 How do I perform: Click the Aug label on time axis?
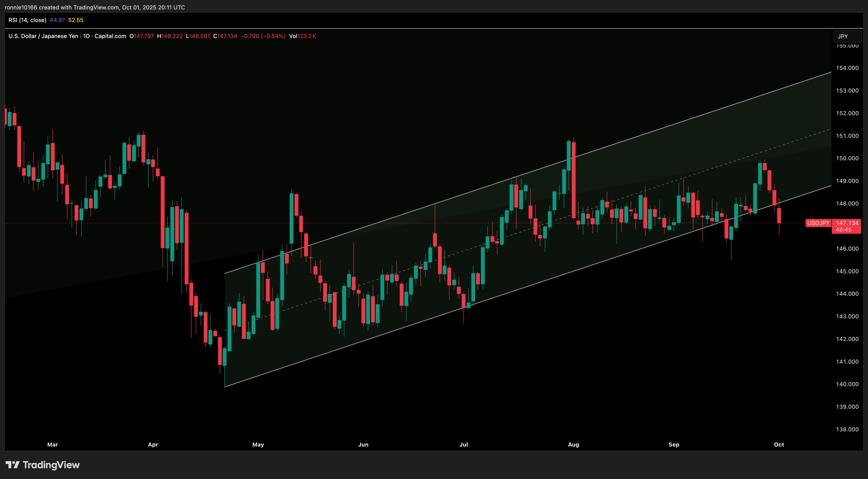click(573, 445)
